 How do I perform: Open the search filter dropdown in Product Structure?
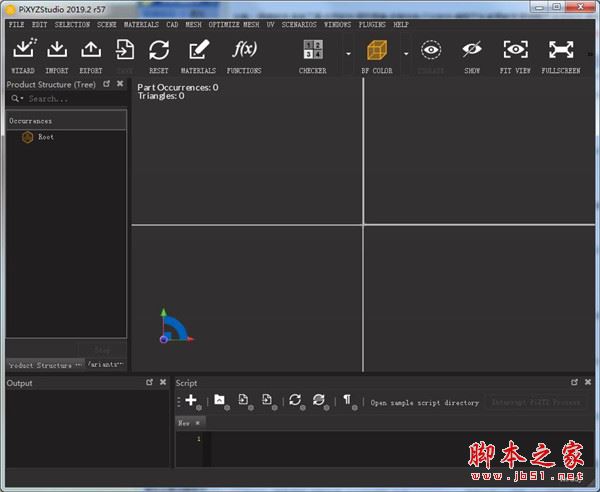coord(17,99)
